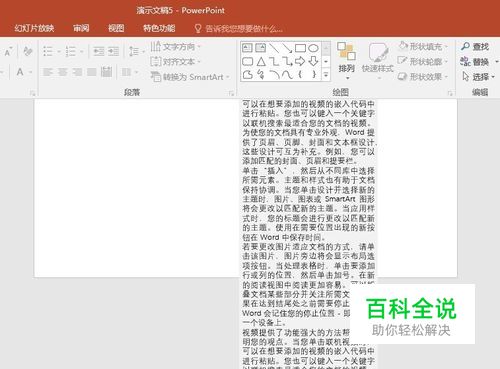Viewport: 500px width, 369px height.
Task: Select the curve shape
Action: pyautogui.click(x=287, y=74)
